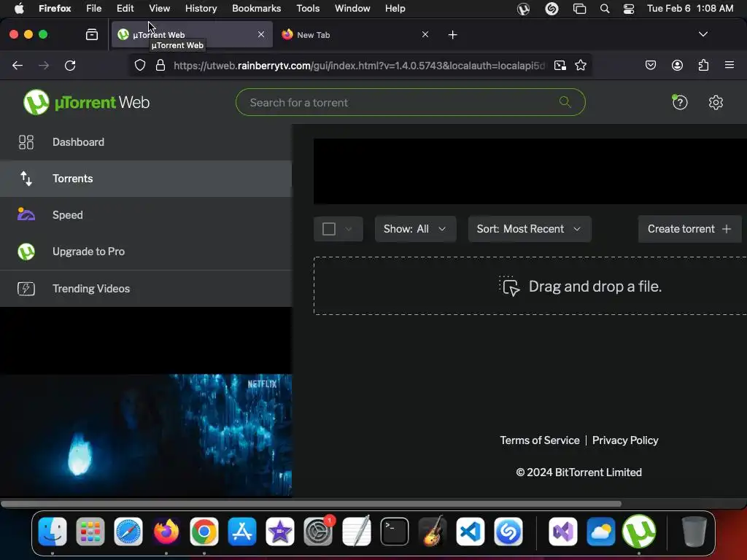Click the Speed gauge icon
The width and height of the screenshot is (747, 560).
[26, 214]
